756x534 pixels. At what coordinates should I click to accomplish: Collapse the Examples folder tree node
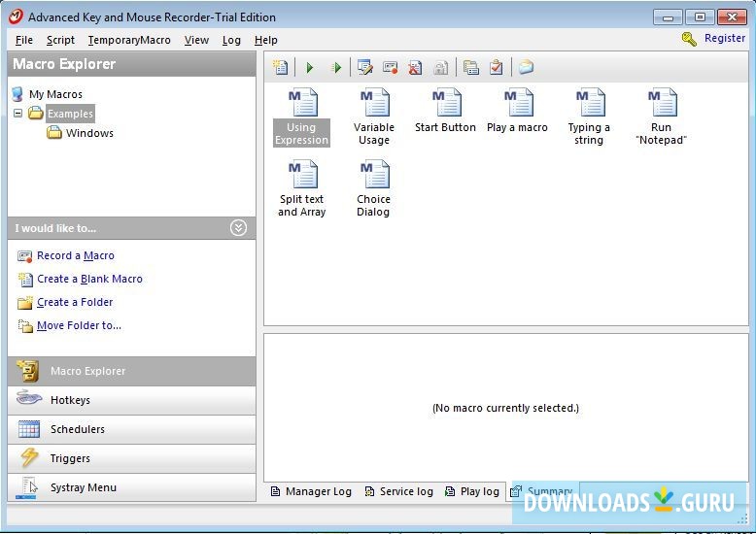pyautogui.click(x=17, y=114)
